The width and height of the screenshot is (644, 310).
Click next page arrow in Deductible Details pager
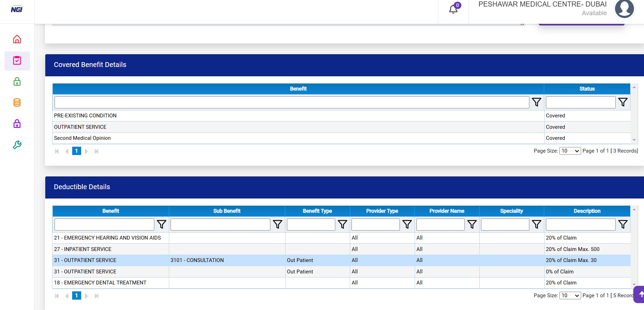[x=86, y=296]
